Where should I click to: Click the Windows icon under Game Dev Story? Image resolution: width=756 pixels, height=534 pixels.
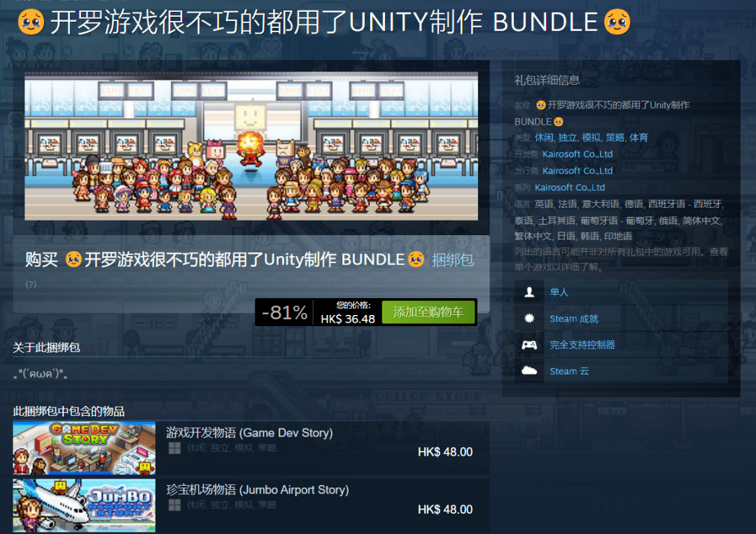pyautogui.click(x=174, y=448)
